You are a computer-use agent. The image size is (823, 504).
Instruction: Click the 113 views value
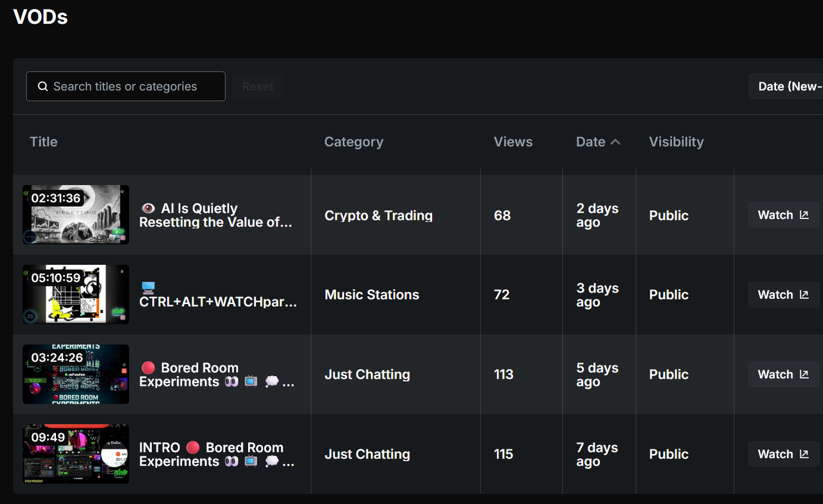(x=503, y=374)
